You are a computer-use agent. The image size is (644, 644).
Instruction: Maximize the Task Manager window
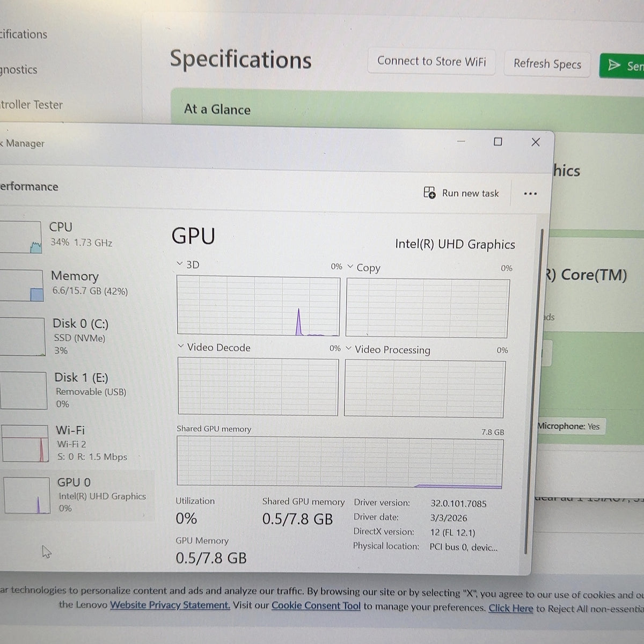tap(498, 142)
